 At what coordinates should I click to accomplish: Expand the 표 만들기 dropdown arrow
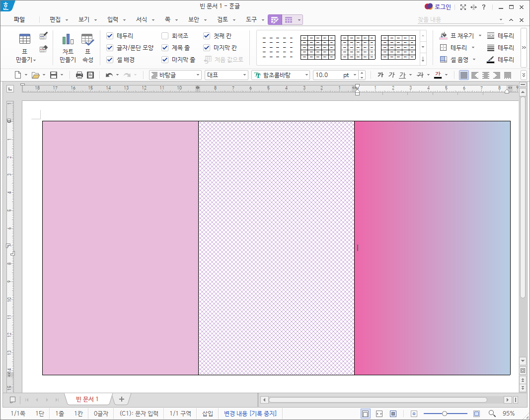pyautogui.click(x=34, y=60)
